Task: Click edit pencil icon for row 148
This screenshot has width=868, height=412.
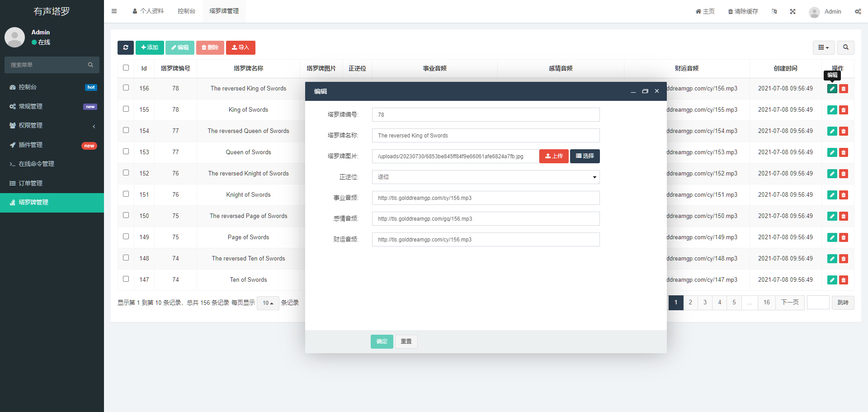Action: tap(832, 259)
